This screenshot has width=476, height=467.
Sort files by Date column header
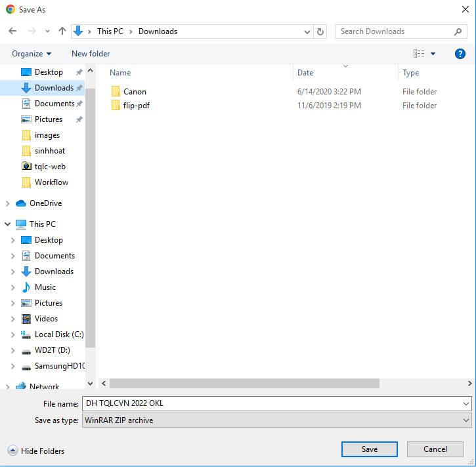pyautogui.click(x=305, y=73)
